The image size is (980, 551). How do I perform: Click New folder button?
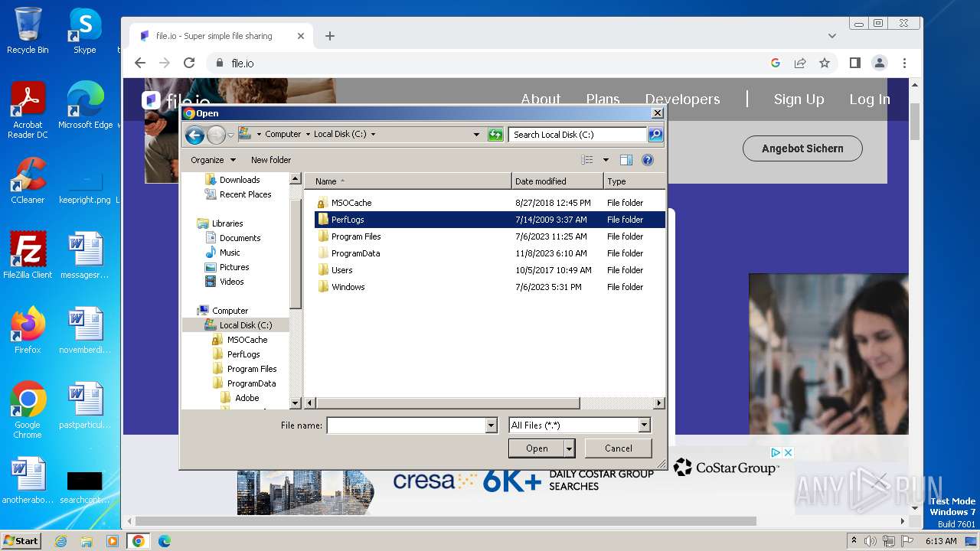click(x=271, y=160)
